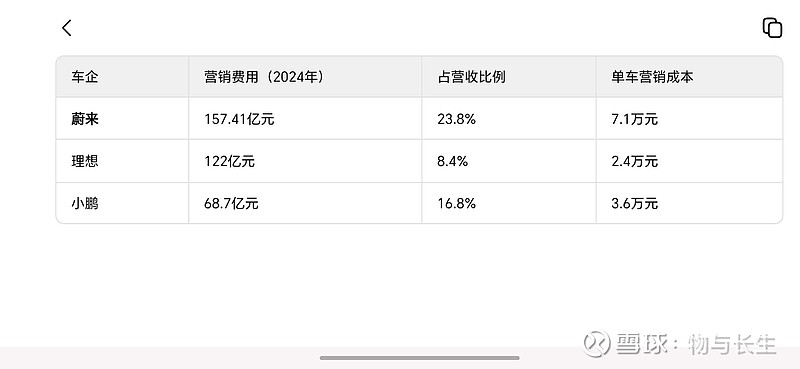Tap the 122亿元 cell
The height and width of the screenshot is (369, 800).
tap(229, 161)
